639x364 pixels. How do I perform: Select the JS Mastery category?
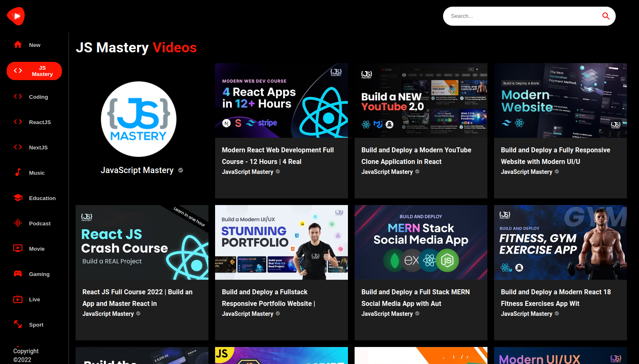[x=34, y=71]
